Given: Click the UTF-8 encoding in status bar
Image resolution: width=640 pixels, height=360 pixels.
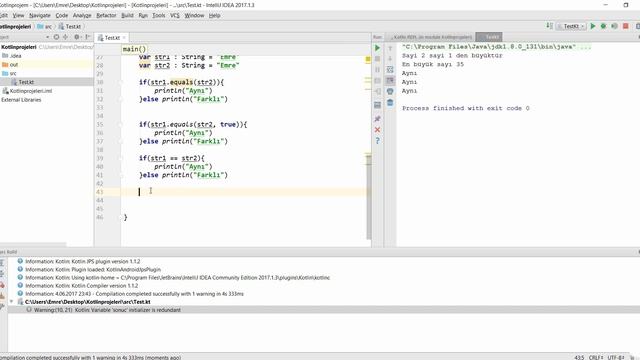Looking at the screenshot, I should pos(616,357).
